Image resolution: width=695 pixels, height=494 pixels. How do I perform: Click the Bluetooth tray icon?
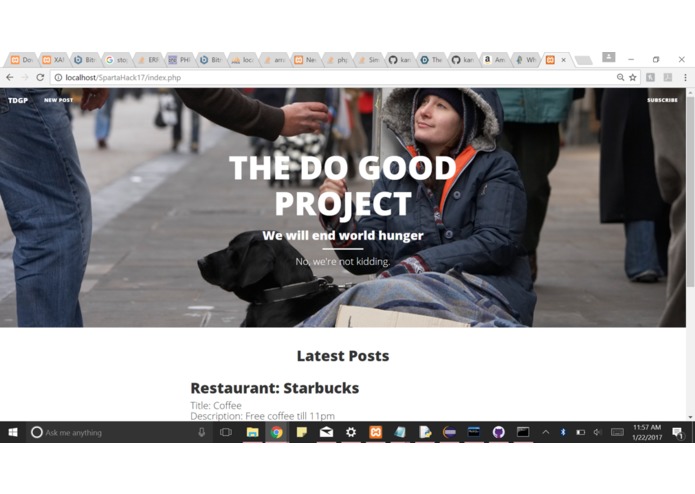[x=563, y=432]
